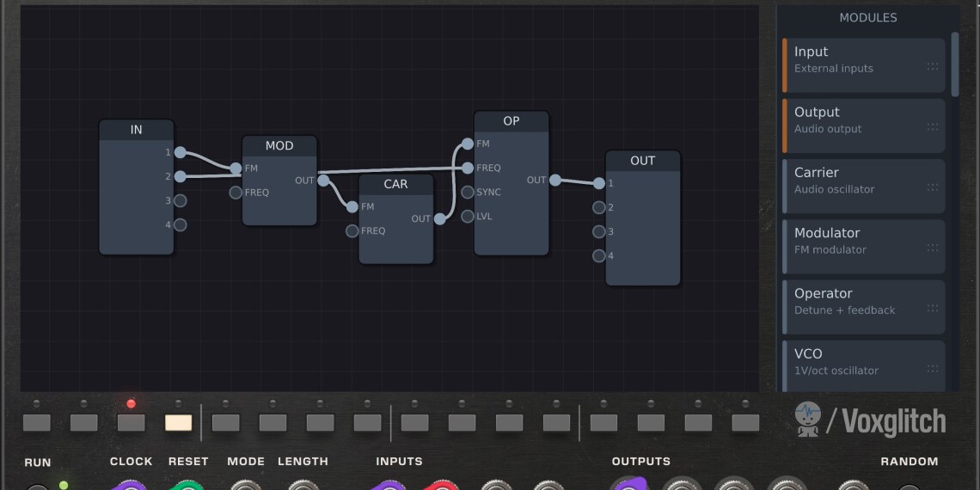
Task: Click the LVL input port on the OP node
Action: click(468, 217)
